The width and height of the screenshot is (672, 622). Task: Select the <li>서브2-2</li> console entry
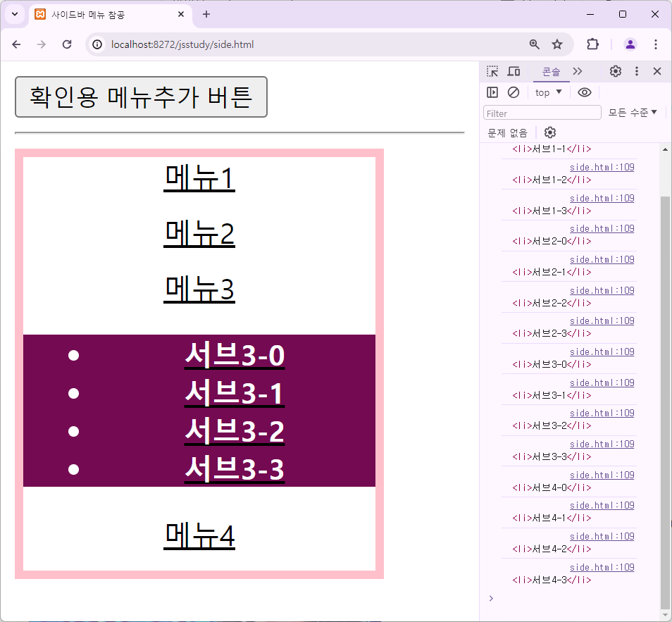(552, 303)
